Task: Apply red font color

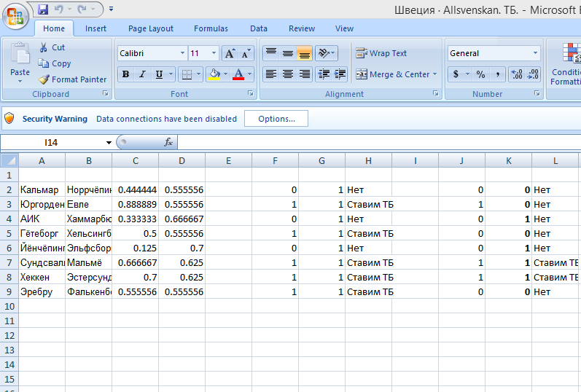Action: pos(238,74)
